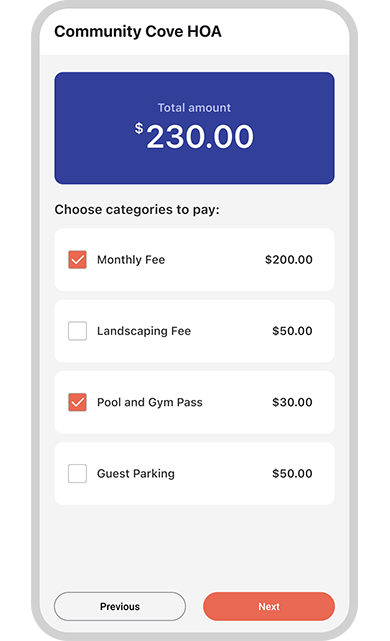Click the Choose categories to pay heading

pyautogui.click(x=137, y=210)
